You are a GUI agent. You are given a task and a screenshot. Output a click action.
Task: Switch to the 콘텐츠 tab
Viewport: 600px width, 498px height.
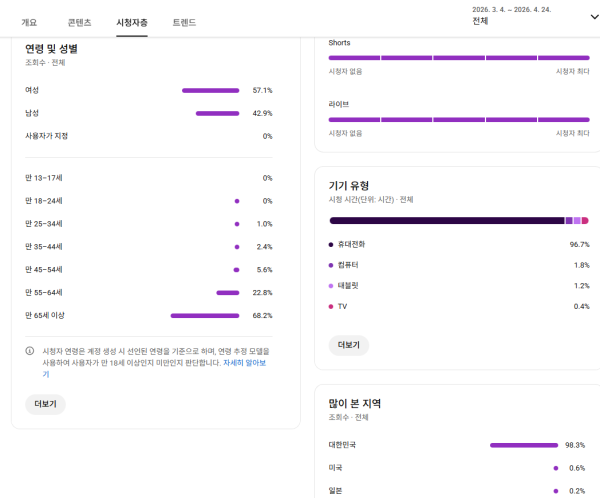coord(79,22)
